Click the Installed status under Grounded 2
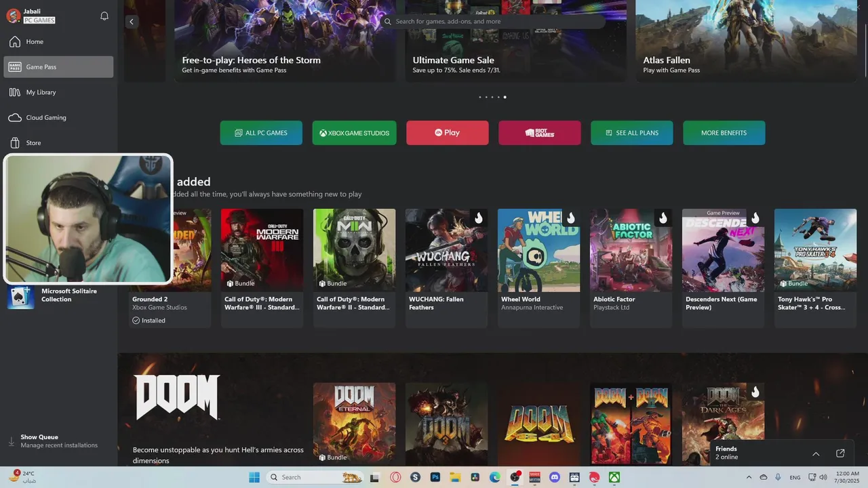The height and width of the screenshot is (488, 868). [149, 321]
